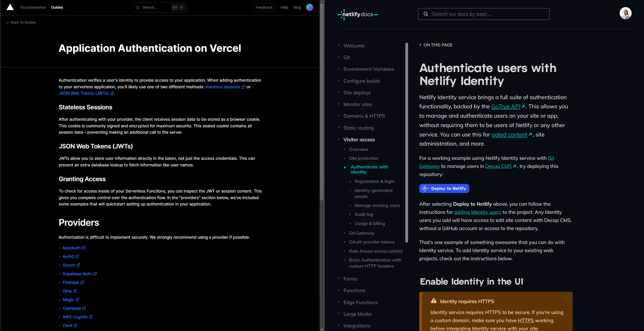Expand the ON THIS PAGE section
The image size is (644, 331).
coord(436,45)
